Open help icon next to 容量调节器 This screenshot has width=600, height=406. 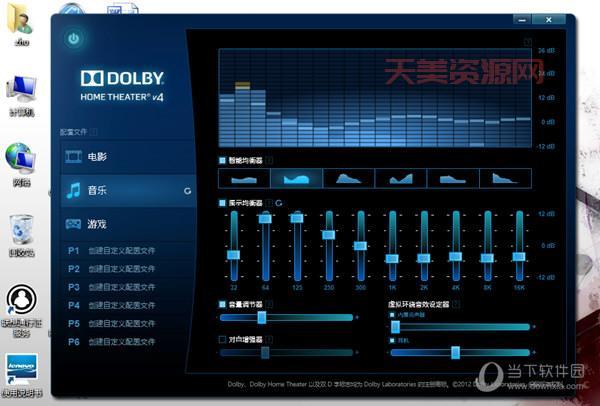point(269,305)
